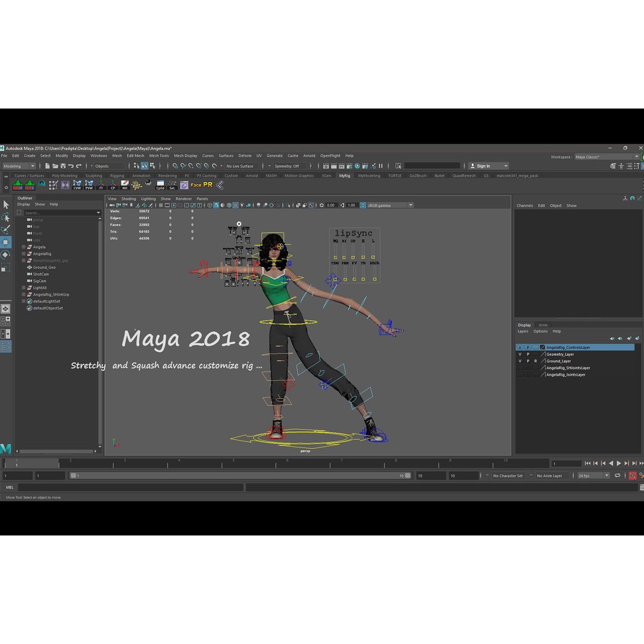This screenshot has width=644, height=644.
Task: Activate the Rotate tool in toolbox
Action: [x=6, y=255]
